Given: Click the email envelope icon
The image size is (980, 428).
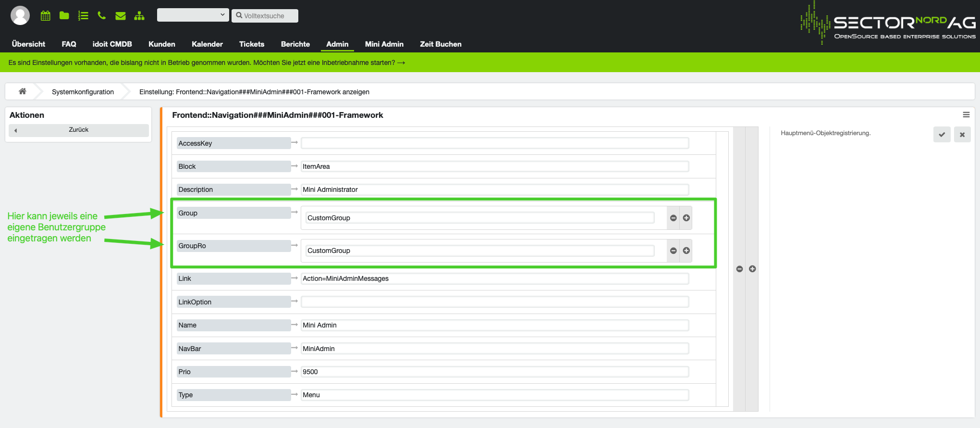Looking at the screenshot, I should pos(121,16).
